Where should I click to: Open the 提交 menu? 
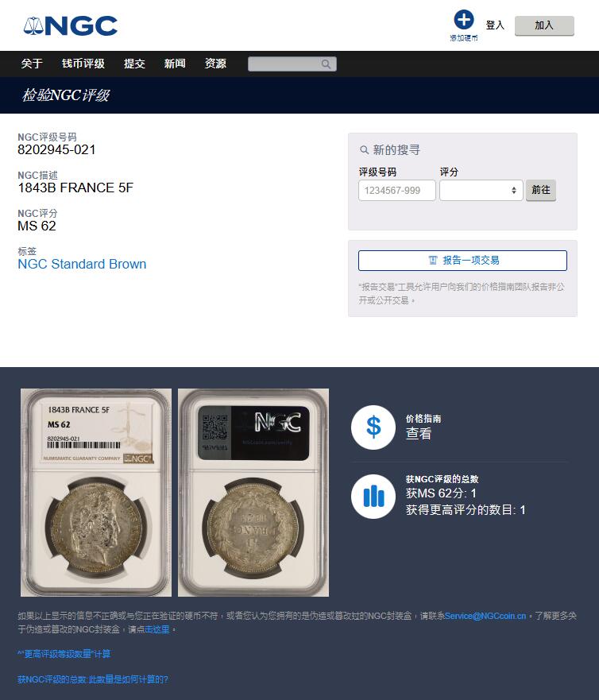(134, 64)
